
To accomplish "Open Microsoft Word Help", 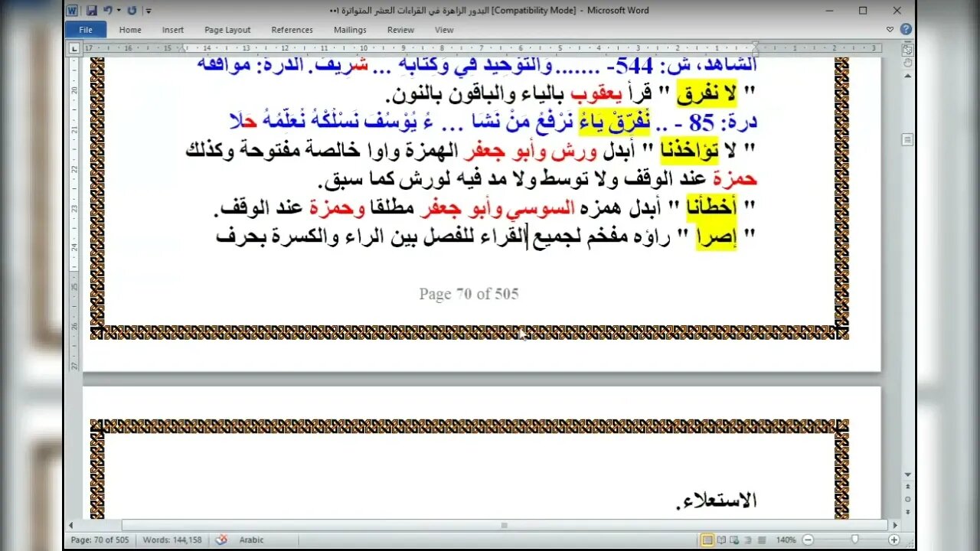I will (x=906, y=30).
